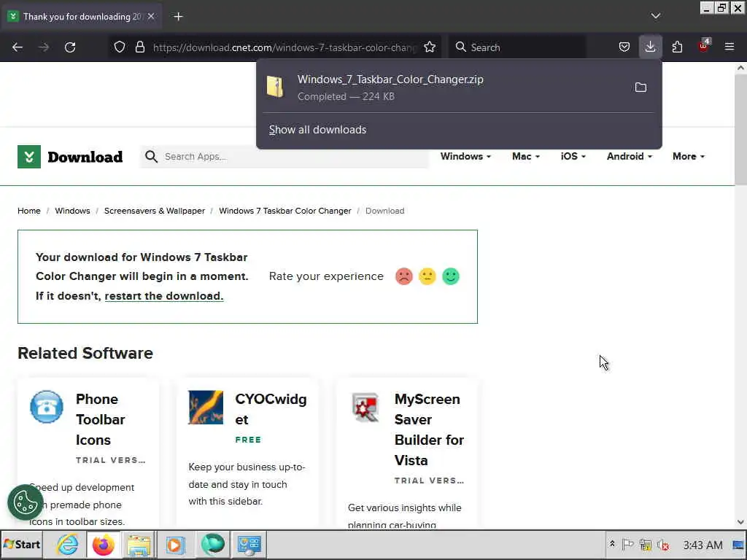Open the Screensavers & Wallpaper breadcrumb
The width and height of the screenshot is (747, 560).
155,211
